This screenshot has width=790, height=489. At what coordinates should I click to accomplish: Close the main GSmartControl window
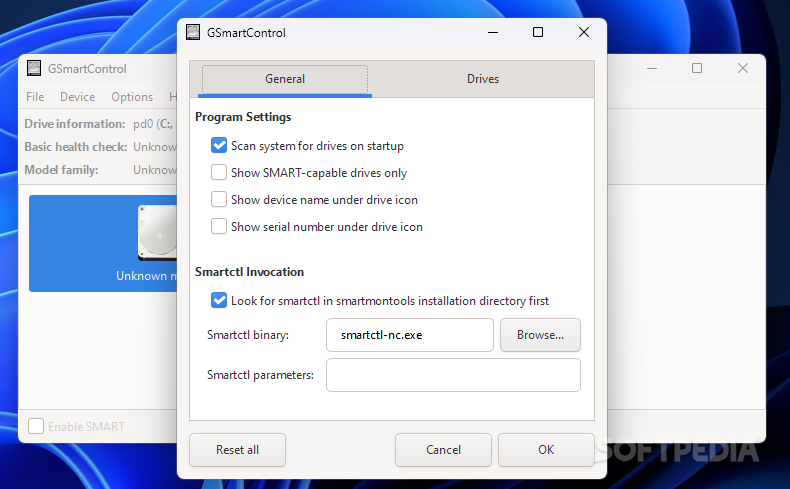(743, 68)
